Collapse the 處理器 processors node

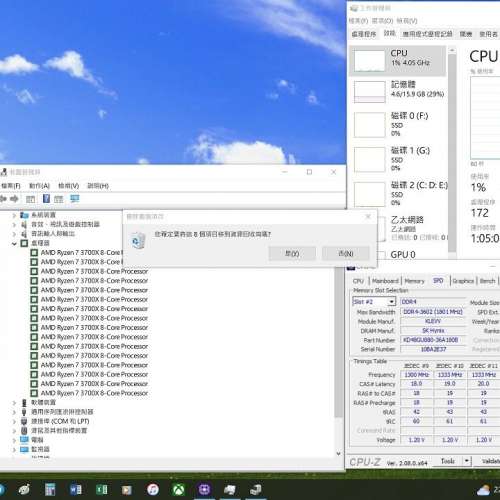(x=14, y=243)
